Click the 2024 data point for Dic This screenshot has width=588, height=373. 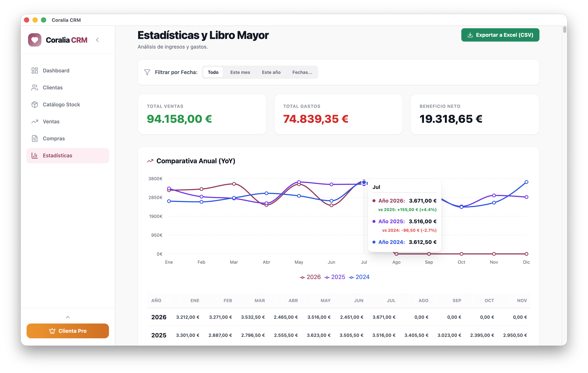click(x=526, y=182)
